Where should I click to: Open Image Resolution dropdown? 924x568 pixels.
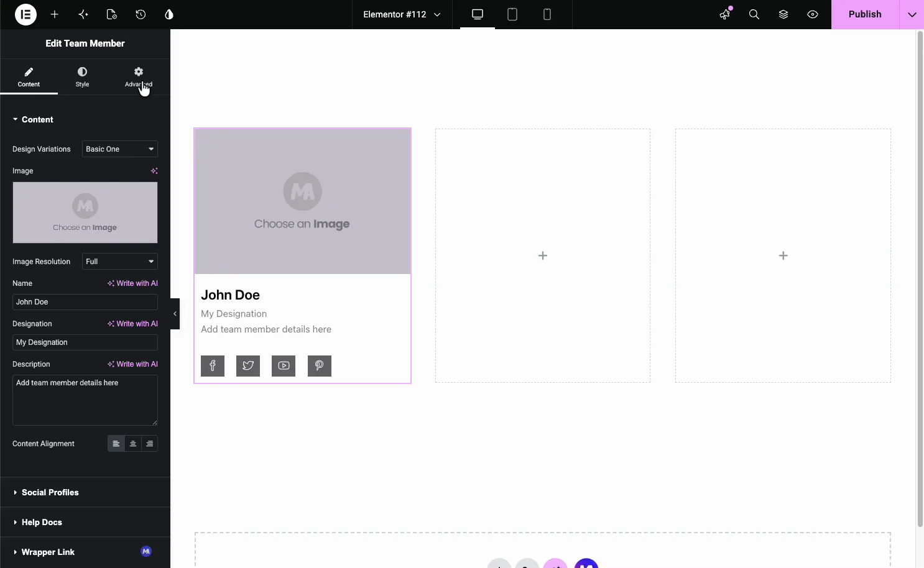[120, 262]
